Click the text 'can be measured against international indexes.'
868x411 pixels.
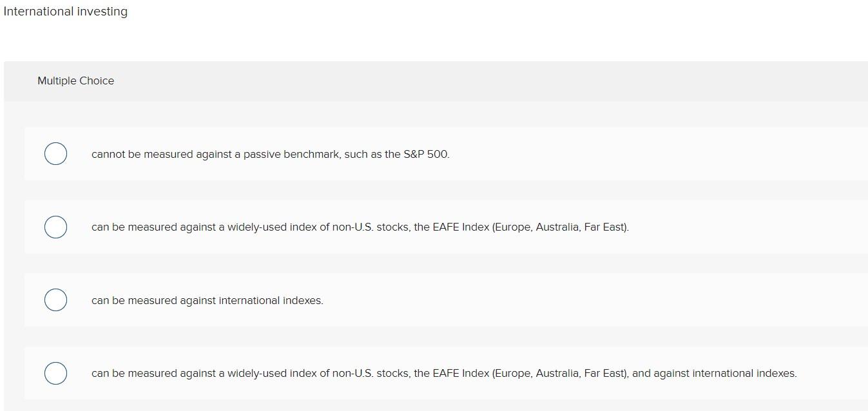(207, 301)
